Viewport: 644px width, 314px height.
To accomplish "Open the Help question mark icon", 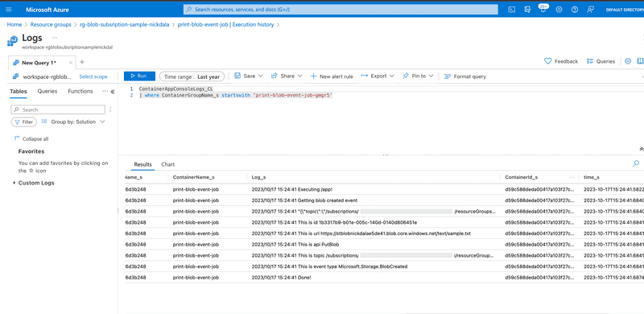I will (575, 10).
